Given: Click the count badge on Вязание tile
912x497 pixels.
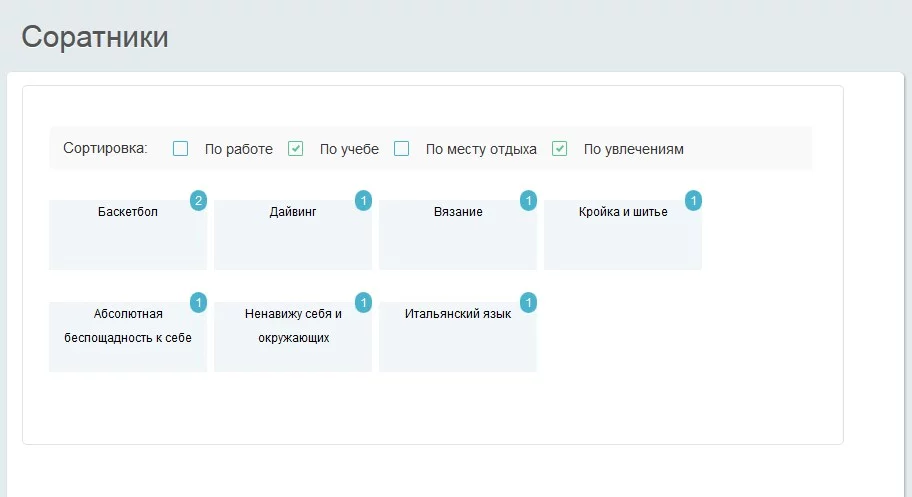Looking at the screenshot, I should click(528, 201).
